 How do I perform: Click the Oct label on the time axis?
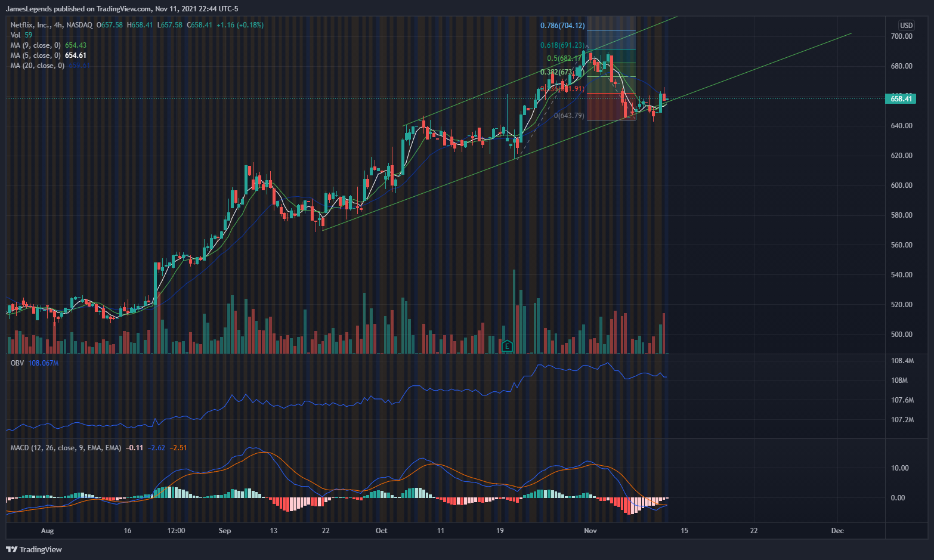(x=381, y=531)
